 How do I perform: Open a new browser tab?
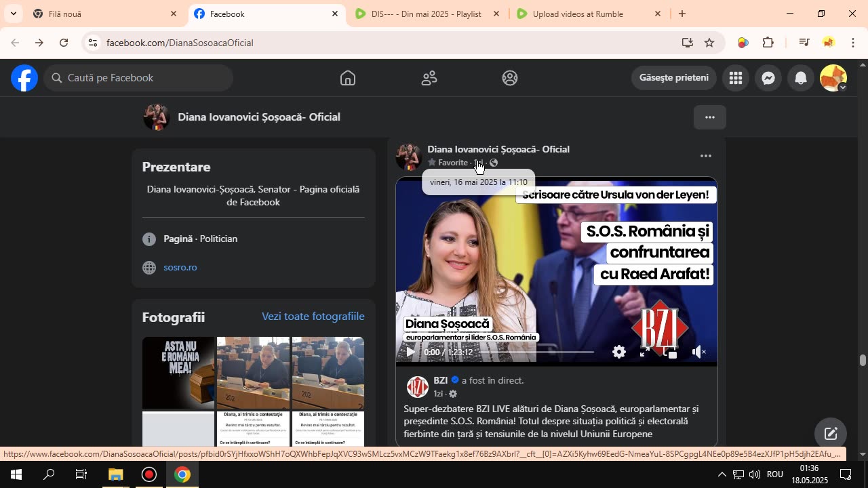point(682,14)
